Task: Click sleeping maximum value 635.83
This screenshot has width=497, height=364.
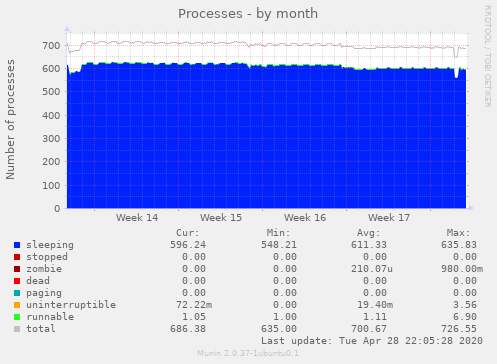Action: point(459,245)
